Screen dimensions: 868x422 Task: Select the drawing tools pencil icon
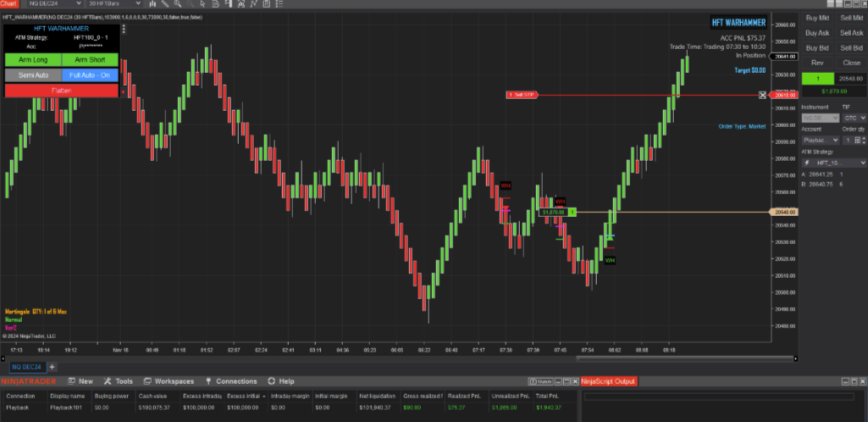165,3
